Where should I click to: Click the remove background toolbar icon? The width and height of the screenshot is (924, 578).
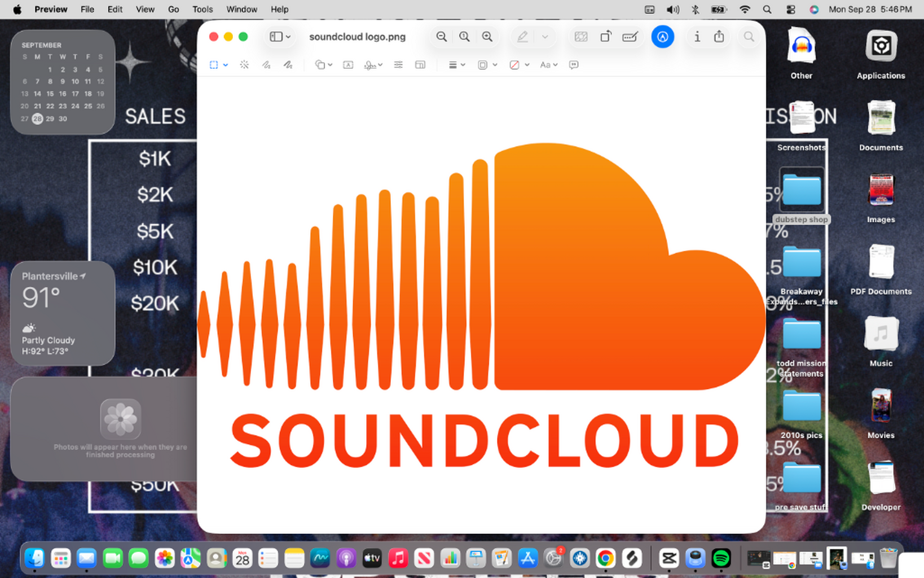581,37
